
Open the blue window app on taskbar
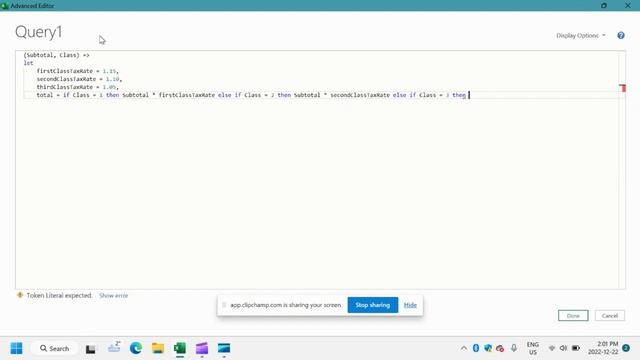pos(224,348)
